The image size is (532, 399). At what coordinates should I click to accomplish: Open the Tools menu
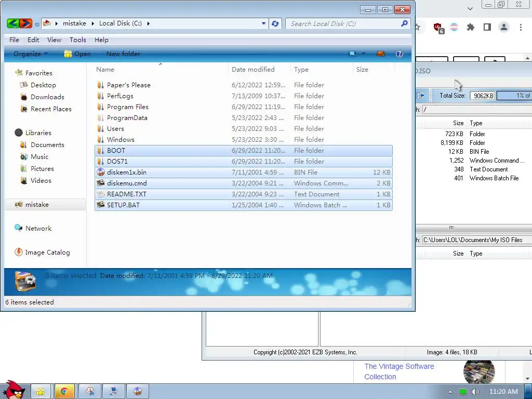click(x=78, y=39)
